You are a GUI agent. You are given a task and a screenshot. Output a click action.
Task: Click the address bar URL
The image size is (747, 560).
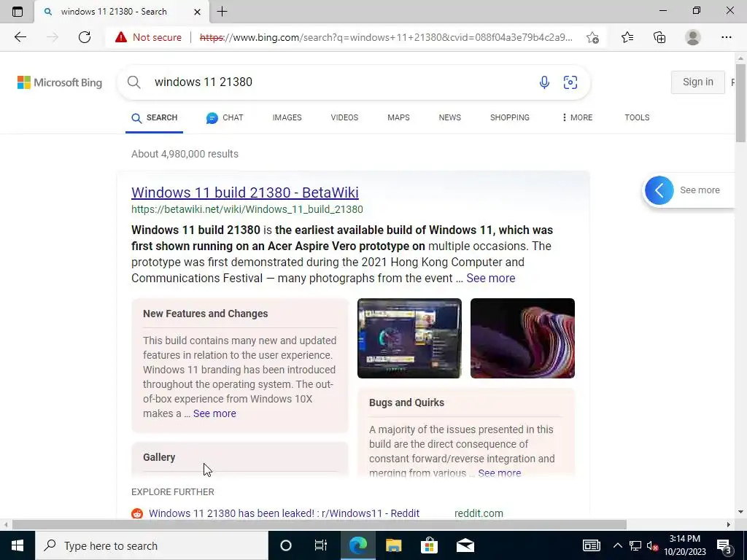point(386,37)
